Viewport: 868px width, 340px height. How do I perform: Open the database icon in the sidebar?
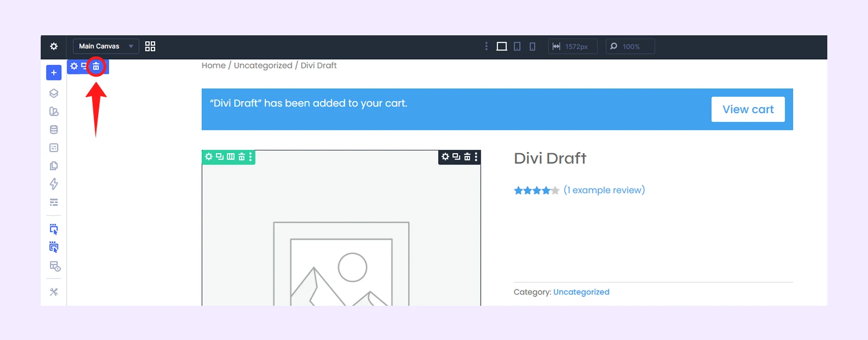pyautogui.click(x=54, y=130)
